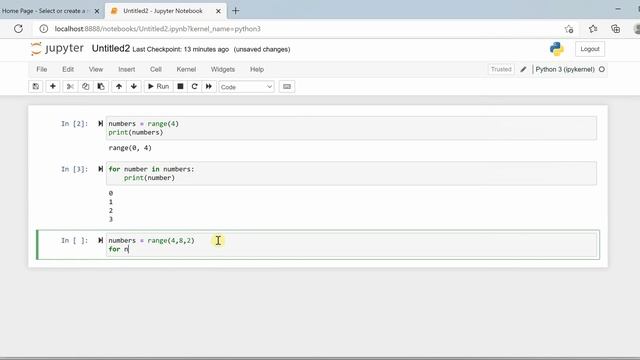640x360 pixels.
Task: Interrupt the kernel with stop icon
Action: 180,87
